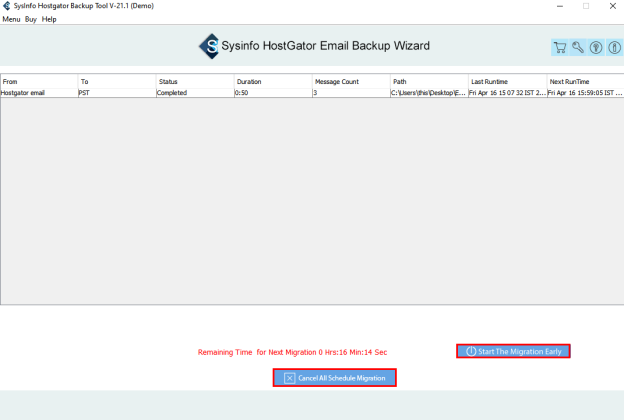Close the SysInfo Hostgator Backup Tool window
Screen dimensions: 624x420
pos(613,6)
